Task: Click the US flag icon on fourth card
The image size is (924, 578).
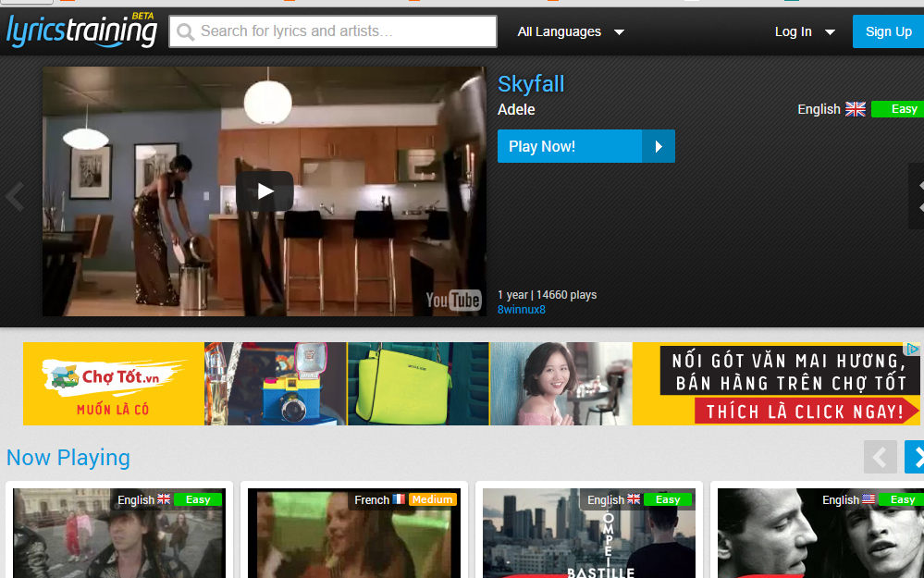Action: [869, 499]
